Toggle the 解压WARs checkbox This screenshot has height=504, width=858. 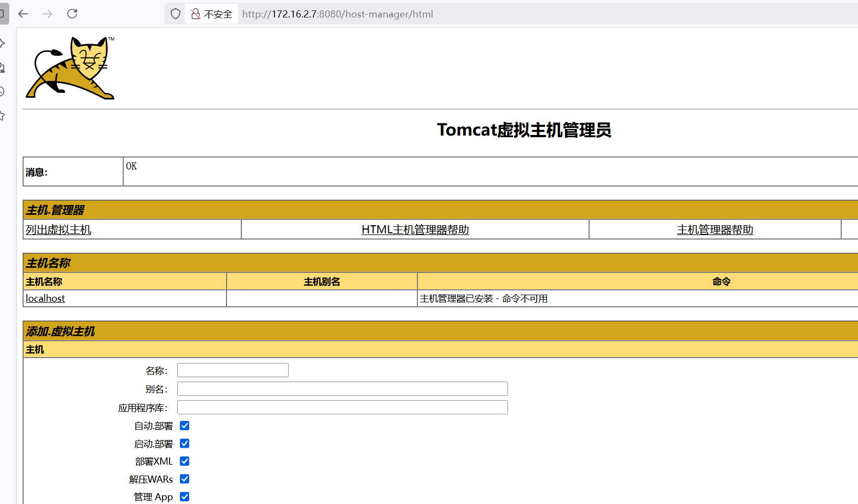coord(185,479)
